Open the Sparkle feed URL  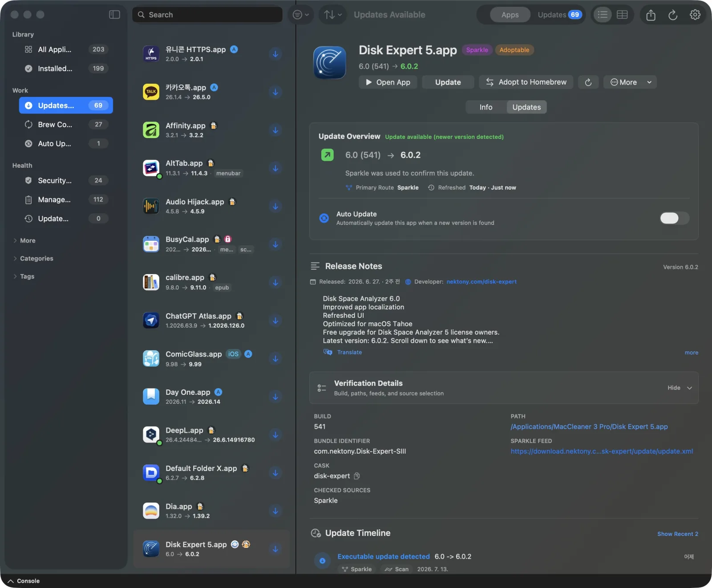coord(602,451)
